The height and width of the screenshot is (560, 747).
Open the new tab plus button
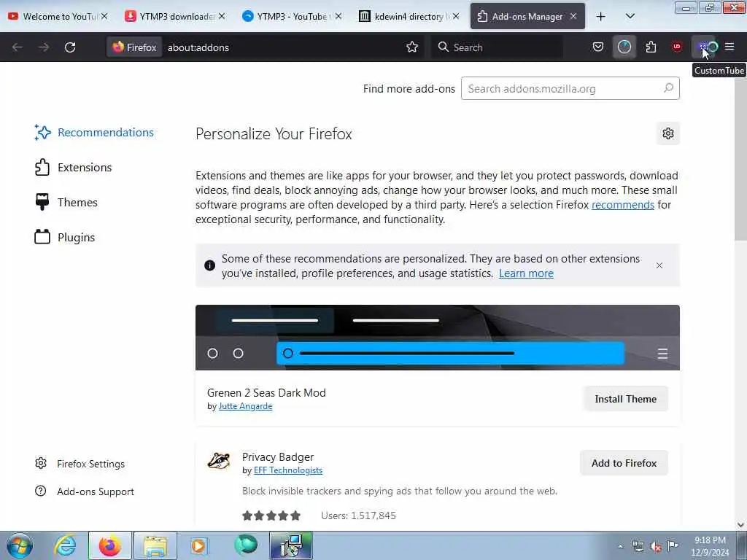coord(601,16)
